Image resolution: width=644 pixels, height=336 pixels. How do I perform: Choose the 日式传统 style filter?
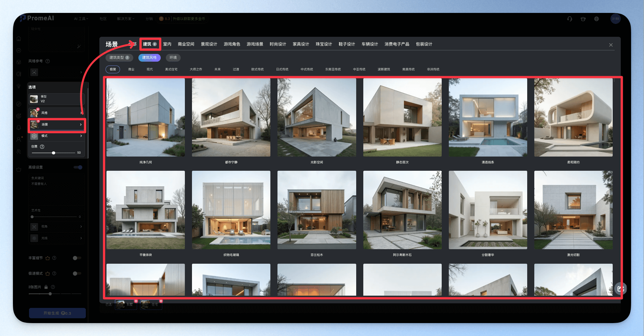coord(282,69)
